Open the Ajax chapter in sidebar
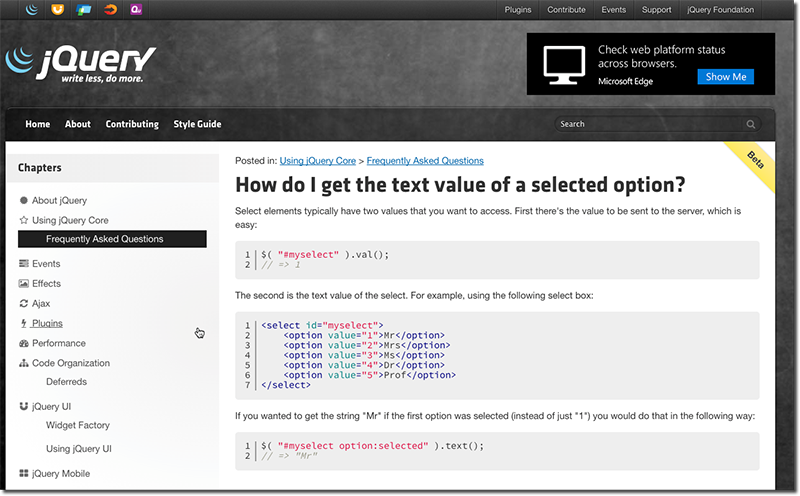Image resolution: width=800 pixels, height=496 pixels. coord(40,303)
